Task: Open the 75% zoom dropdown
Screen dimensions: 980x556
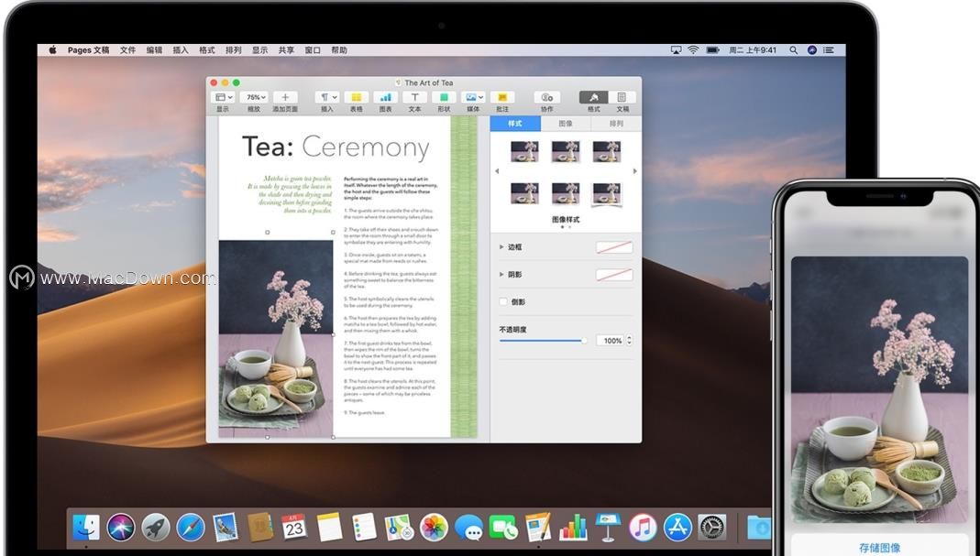Action: coord(254,97)
